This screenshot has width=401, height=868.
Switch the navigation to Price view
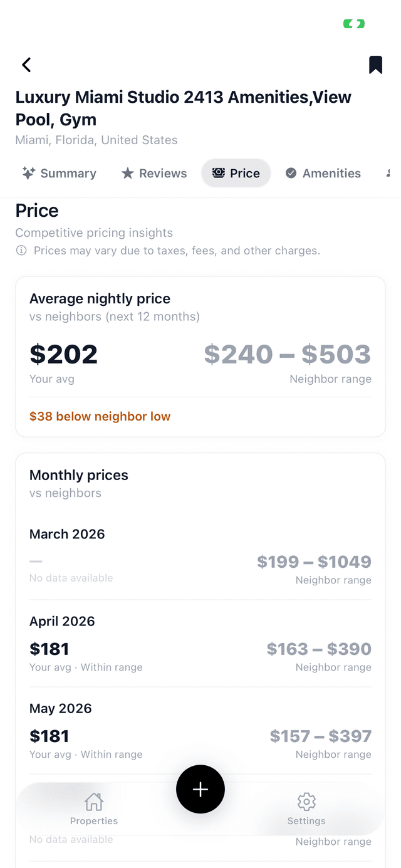tap(236, 172)
